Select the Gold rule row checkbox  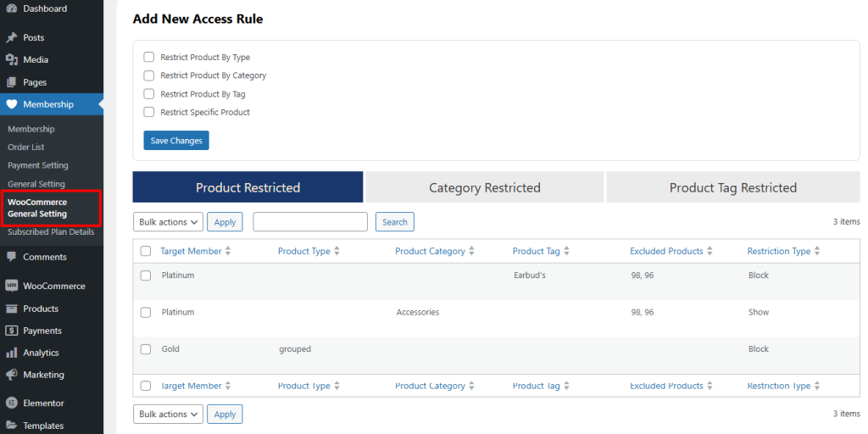coord(146,349)
